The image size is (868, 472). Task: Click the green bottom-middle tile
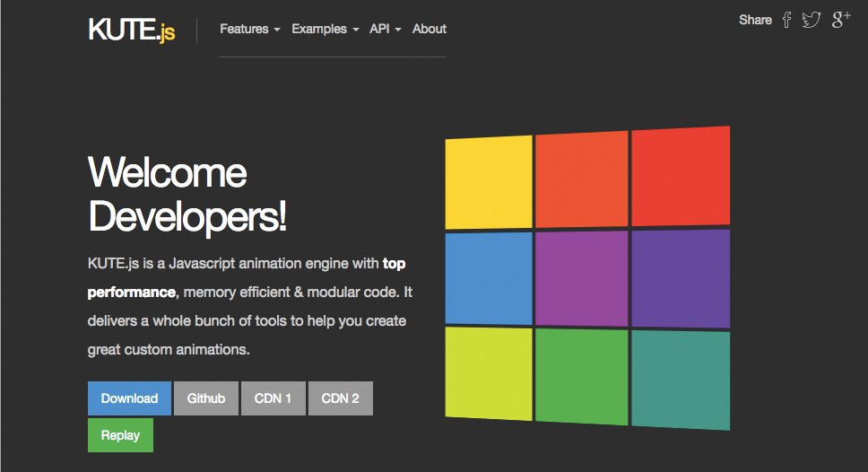582,377
